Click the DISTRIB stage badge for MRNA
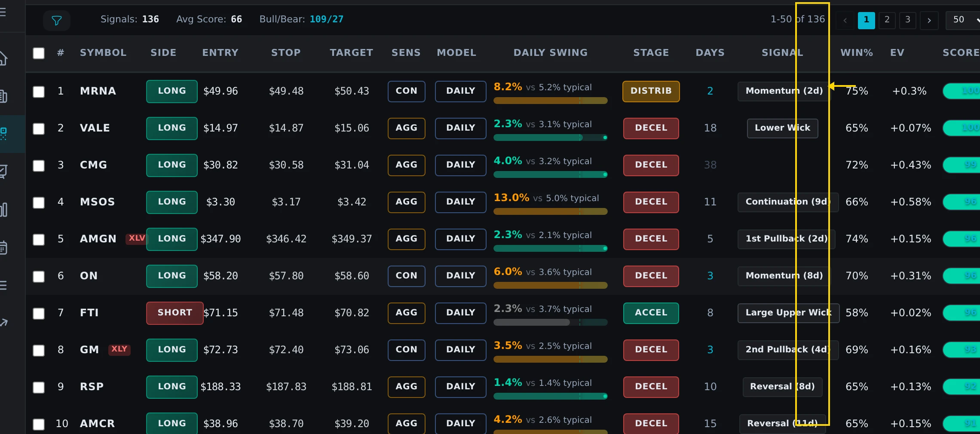This screenshot has width=980, height=434. point(651,91)
